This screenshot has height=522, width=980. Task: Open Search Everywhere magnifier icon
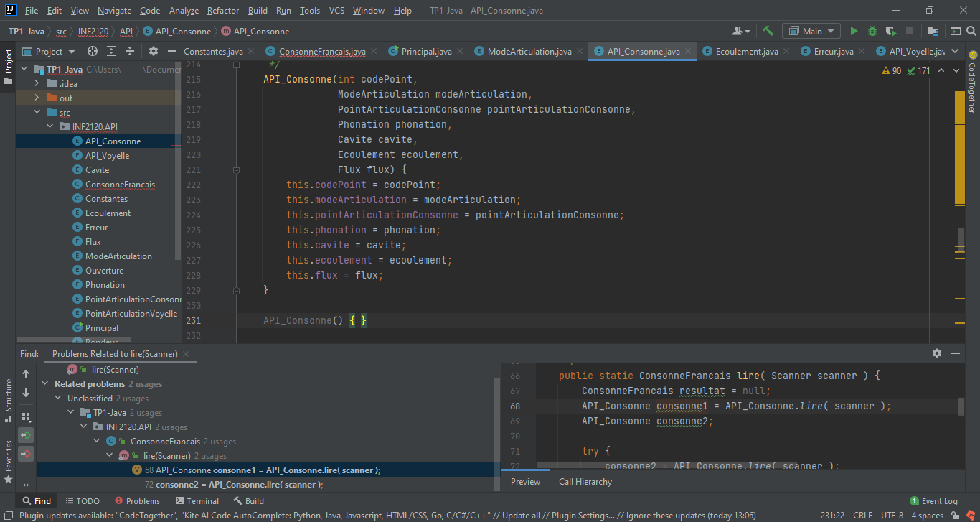(971, 31)
